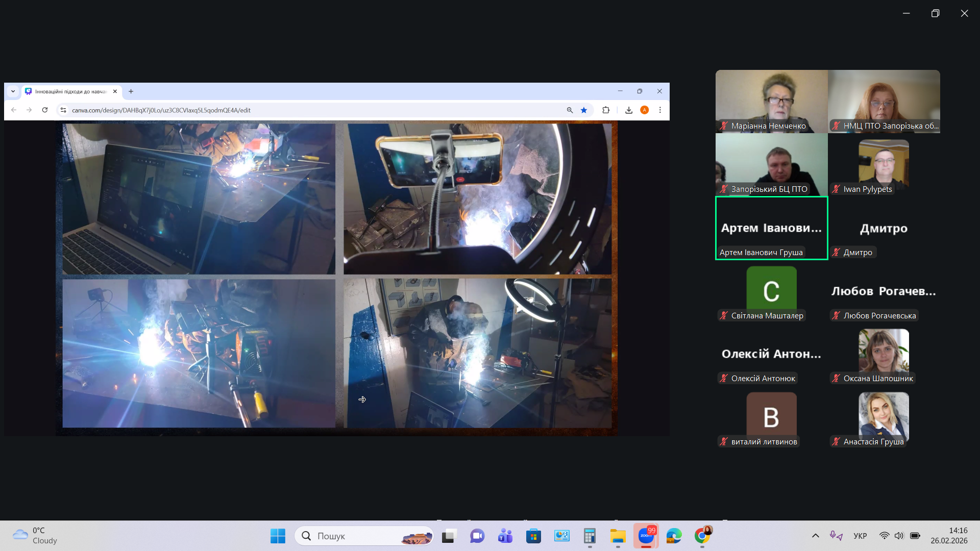980x551 pixels.
Task: Open Microsoft Teams from the taskbar
Action: coord(505,536)
